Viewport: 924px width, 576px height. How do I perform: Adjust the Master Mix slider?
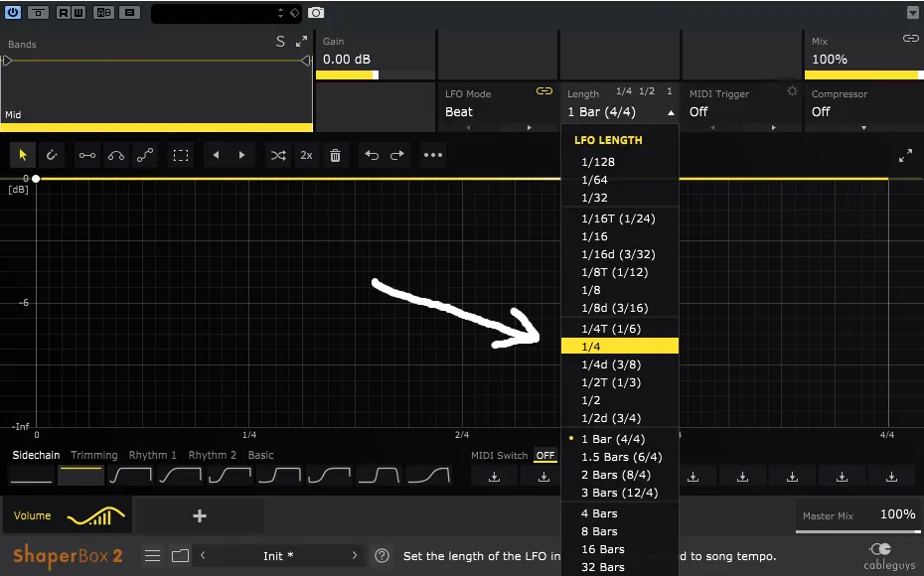click(858, 531)
